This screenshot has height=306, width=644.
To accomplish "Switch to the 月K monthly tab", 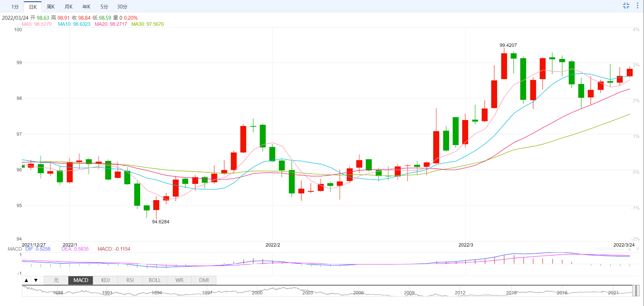I will point(69,7).
